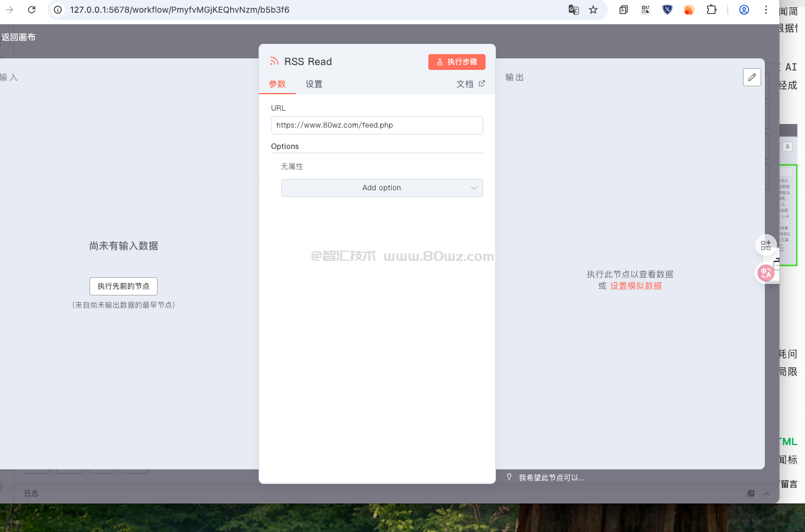Bookmark this page with the star icon
The width and height of the screenshot is (805, 532).
pos(593,10)
